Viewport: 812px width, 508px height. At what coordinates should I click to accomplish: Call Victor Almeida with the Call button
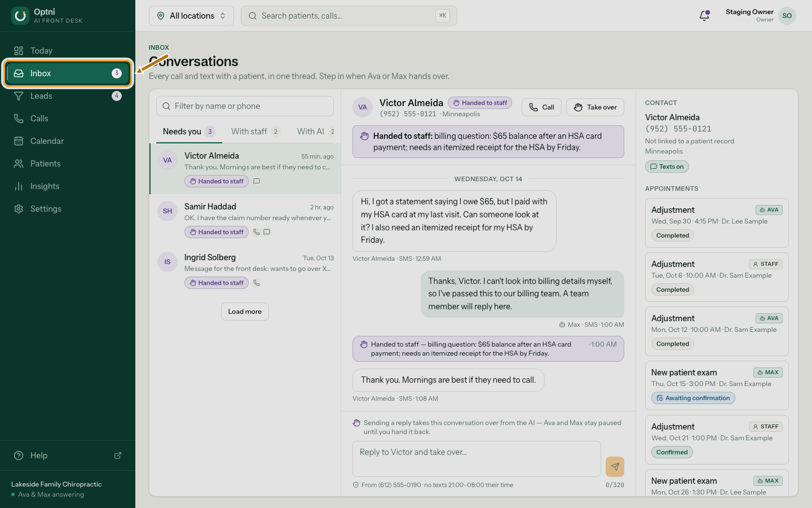pos(541,107)
